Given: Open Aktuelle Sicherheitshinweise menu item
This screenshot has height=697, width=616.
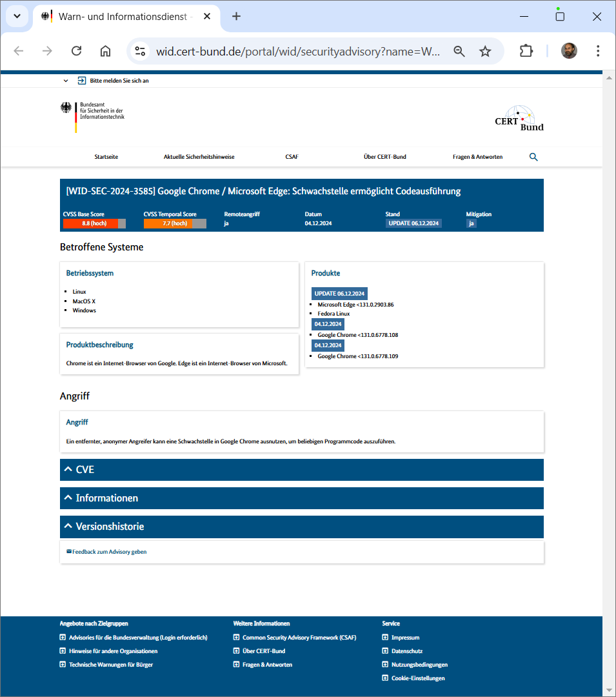Looking at the screenshot, I should tap(199, 157).
